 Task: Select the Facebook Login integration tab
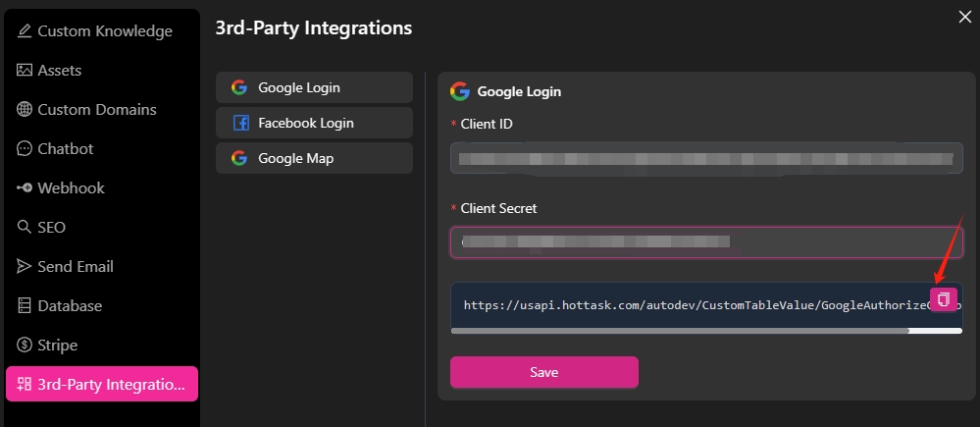(314, 123)
